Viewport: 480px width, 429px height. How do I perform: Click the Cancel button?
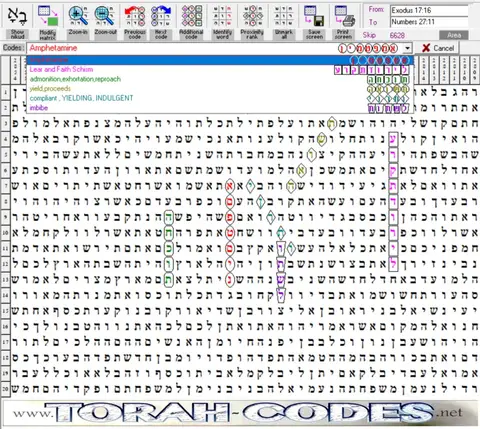click(437, 48)
